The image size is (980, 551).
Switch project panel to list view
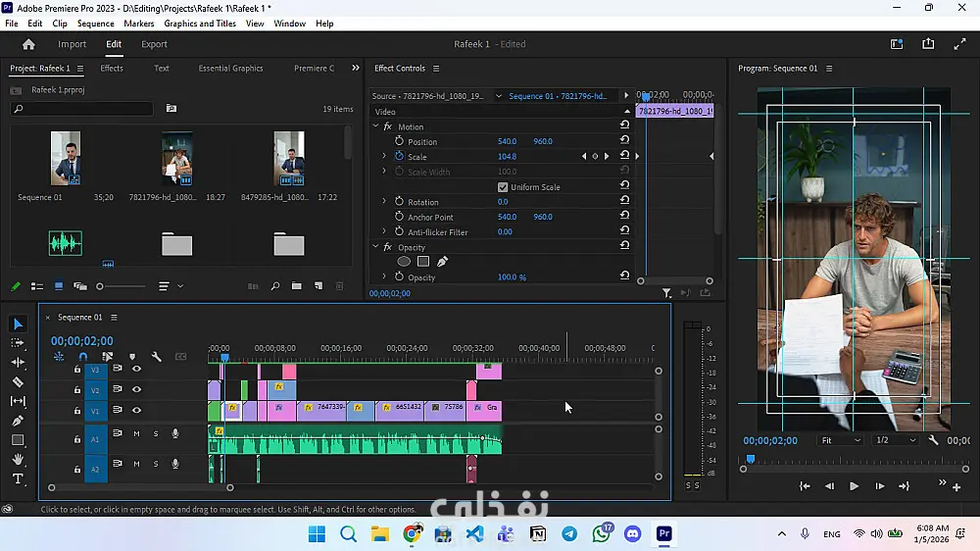point(37,286)
